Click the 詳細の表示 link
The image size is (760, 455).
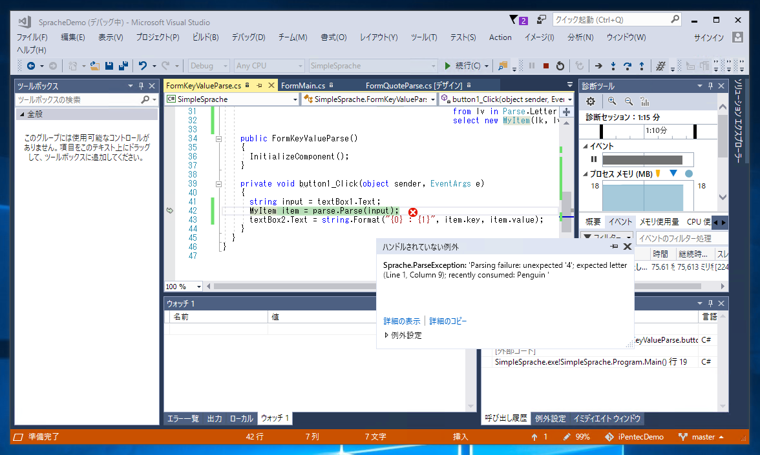(401, 321)
